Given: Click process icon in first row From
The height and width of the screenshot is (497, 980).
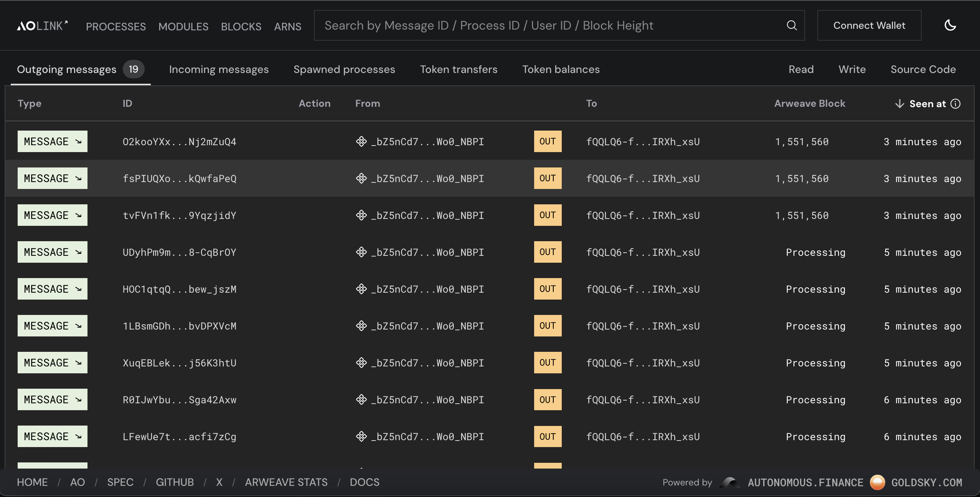Looking at the screenshot, I should pyautogui.click(x=361, y=141).
